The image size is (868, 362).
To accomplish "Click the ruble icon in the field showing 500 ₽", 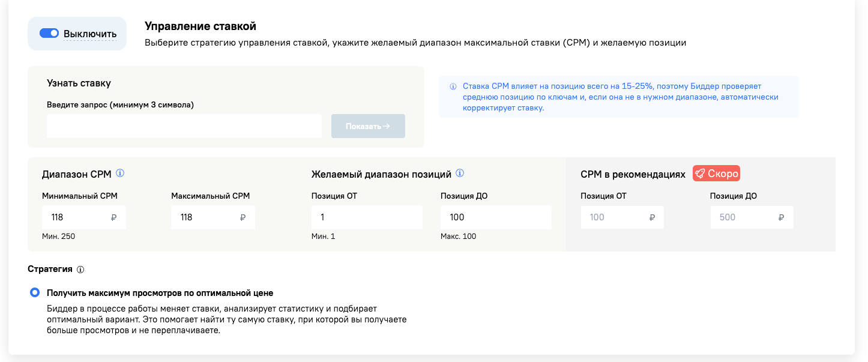I will (x=781, y=217).
